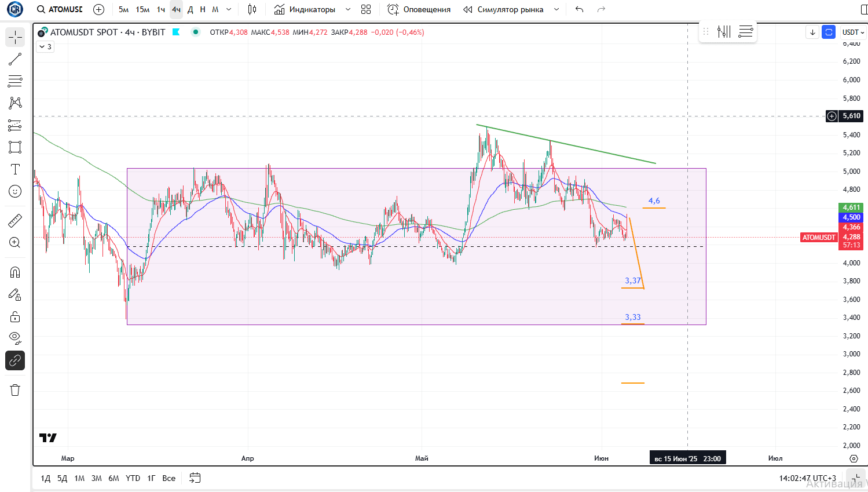The height and width of the screenshot is (492, 868).
Task: Activate the zoom-in magnifier tool
Action: (x=15, y=243)
